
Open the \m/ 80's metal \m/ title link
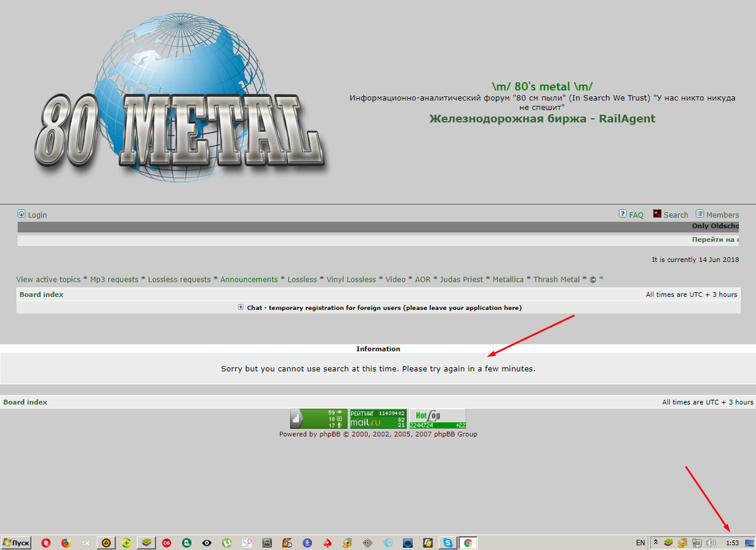[x=542, y=87]
